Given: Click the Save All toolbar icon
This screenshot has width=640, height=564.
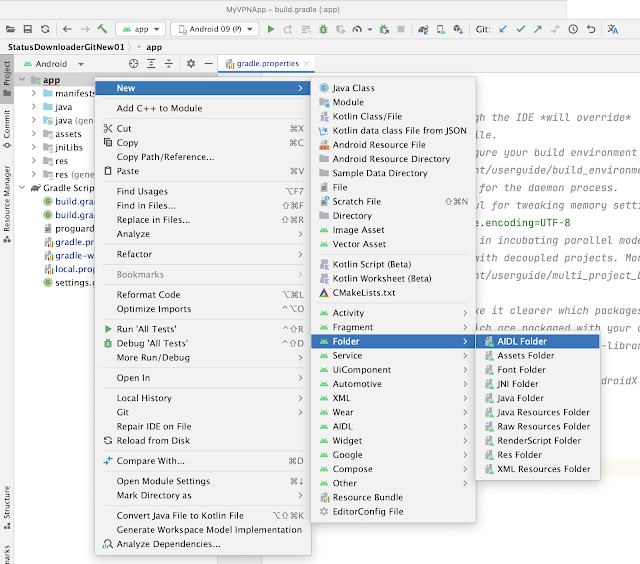Looking at the screenshot, I should (27, 29).
